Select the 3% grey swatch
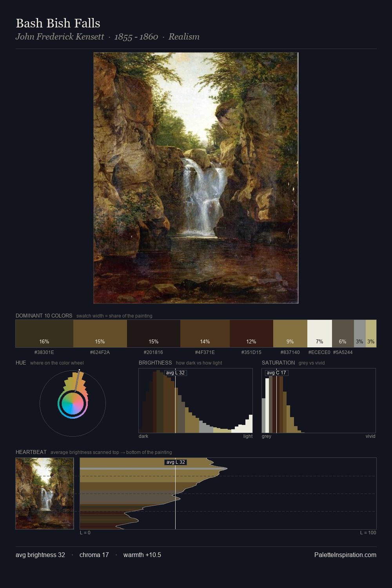This screenshot has width=392, height=588. [360, 334]
